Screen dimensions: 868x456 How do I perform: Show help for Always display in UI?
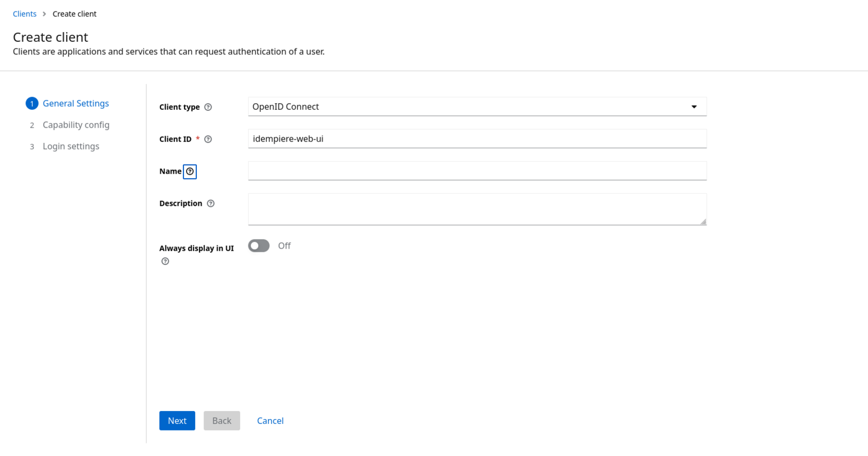165,262
